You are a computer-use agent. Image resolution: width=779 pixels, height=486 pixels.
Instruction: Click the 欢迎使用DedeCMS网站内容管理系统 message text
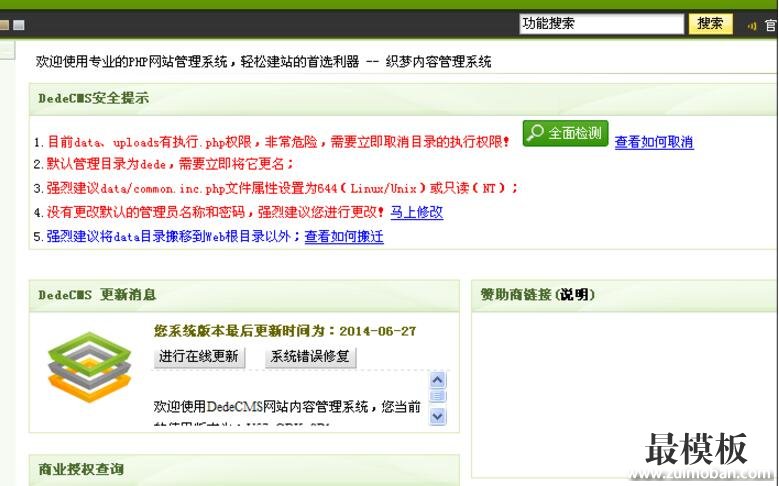287,407
